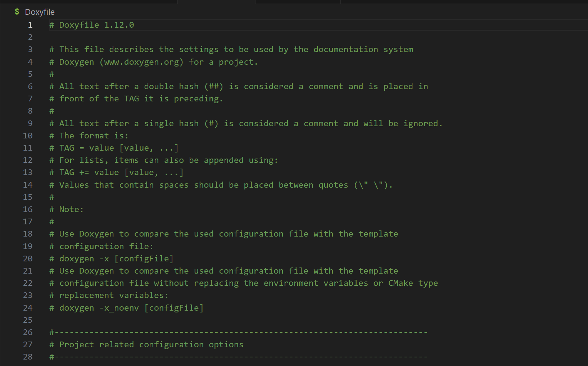The width and height of the screenshot is (588, 366).
Task: Select the Doxyfile breadcrumb label
Action: [x=40, y=12]
